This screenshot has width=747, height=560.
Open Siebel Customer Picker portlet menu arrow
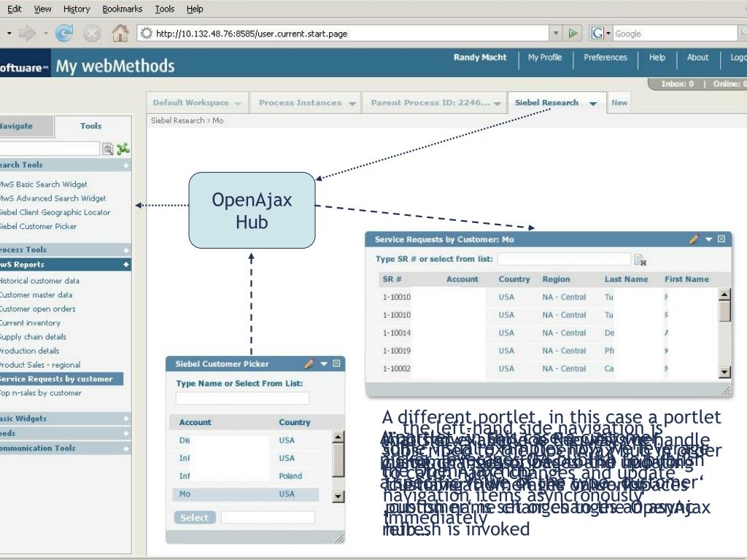tap(324, 364)
